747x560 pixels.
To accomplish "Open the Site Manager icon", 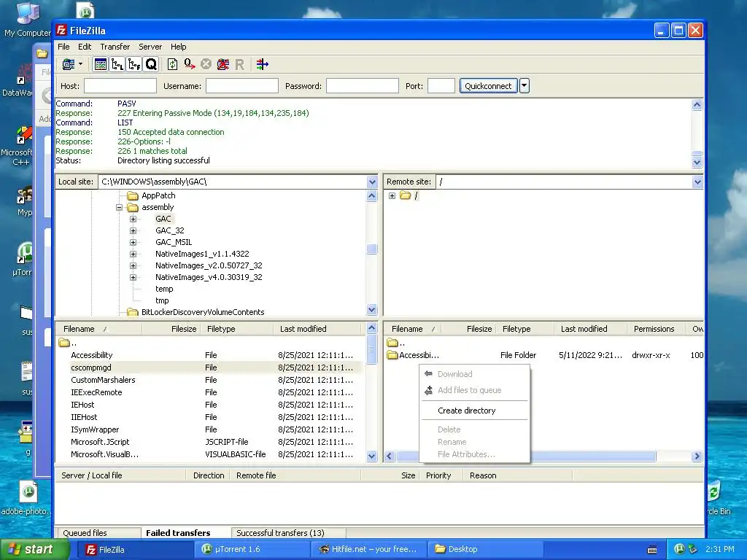I will point(69,64).
